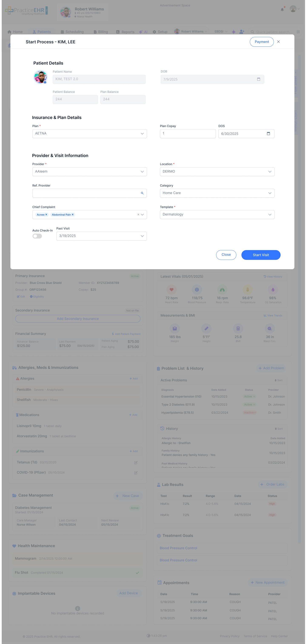Click the Order Labs button
This screenshot has width=308, height=644.
(272, 484)
